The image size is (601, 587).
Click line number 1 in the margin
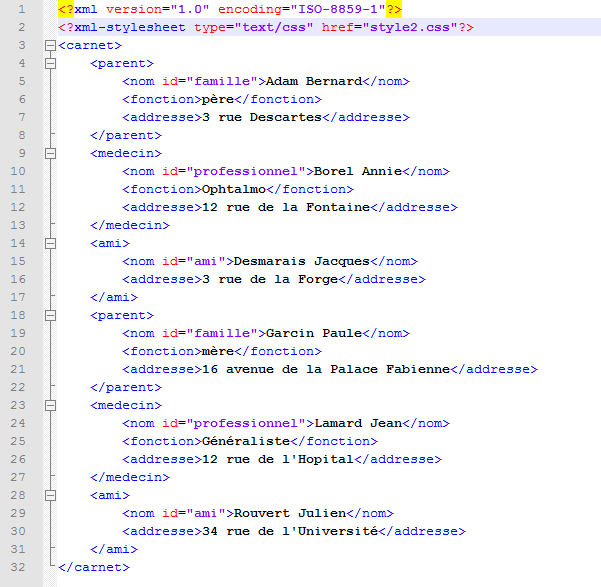tap(22, 9)
